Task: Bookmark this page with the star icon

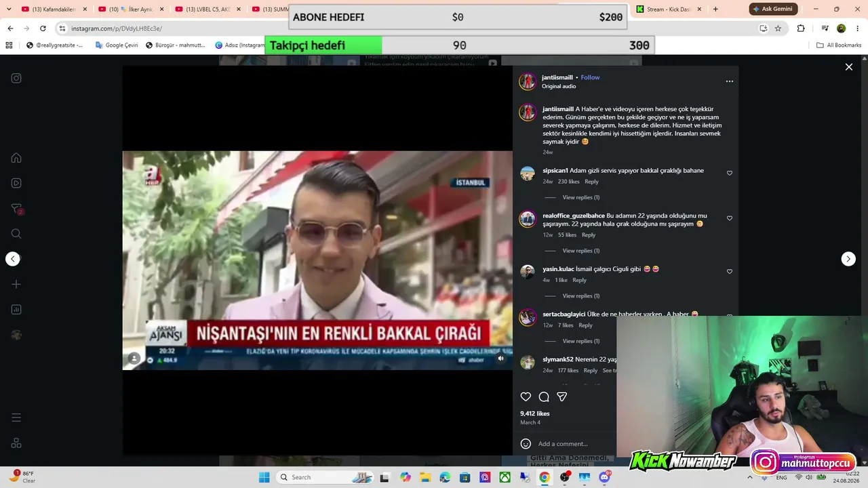Action: (x=778, y=28)
